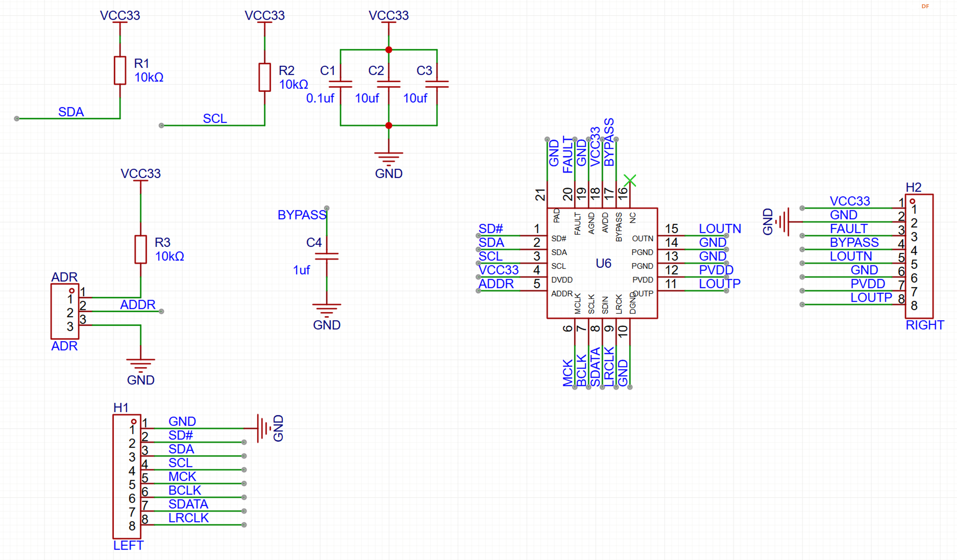The width and height of the screenshot is (957, 560).
Task: Click the BYPASS net label above C4
Action: point(302,215)
